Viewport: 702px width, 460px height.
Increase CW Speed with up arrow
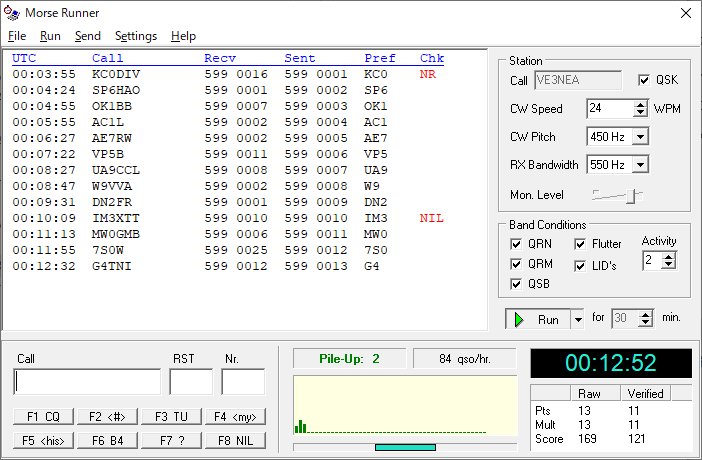pyautogui.click(x=641, y=104)
